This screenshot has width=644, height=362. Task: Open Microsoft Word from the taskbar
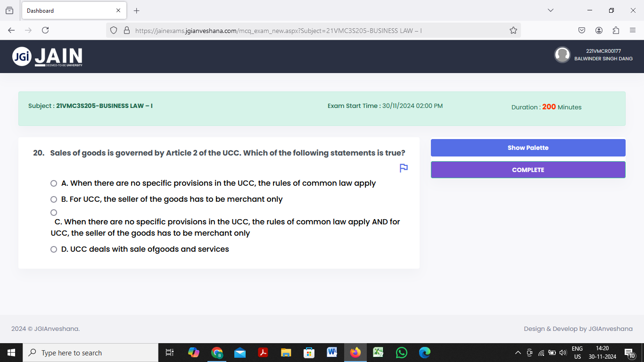pyautogui.click(x=332, y=352)
